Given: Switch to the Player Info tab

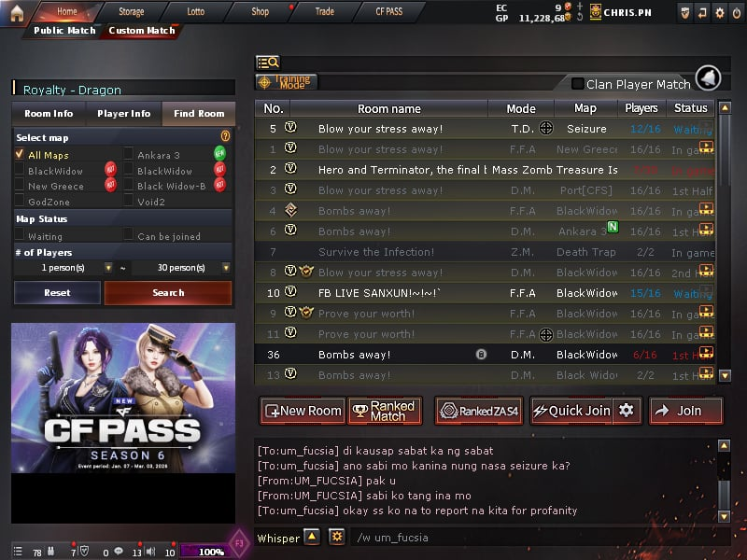Looking at the screenshot, I should click(x=124, y=114).
